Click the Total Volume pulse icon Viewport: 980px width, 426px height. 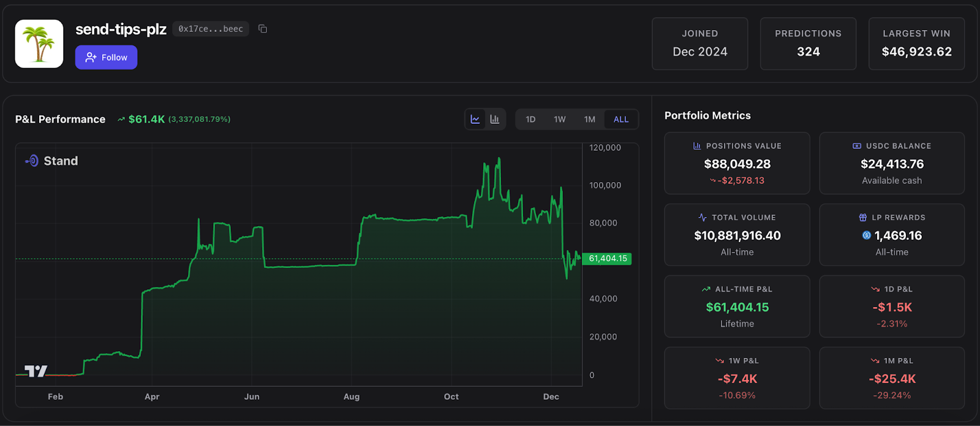703,218
